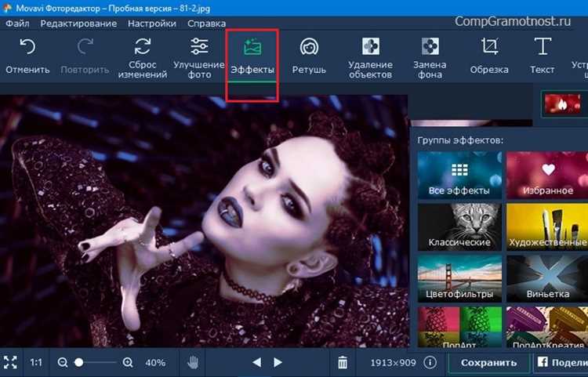Screen dimensions: 588x377
Task: Open the Редактирование menu
Action: tap(78, 24)
